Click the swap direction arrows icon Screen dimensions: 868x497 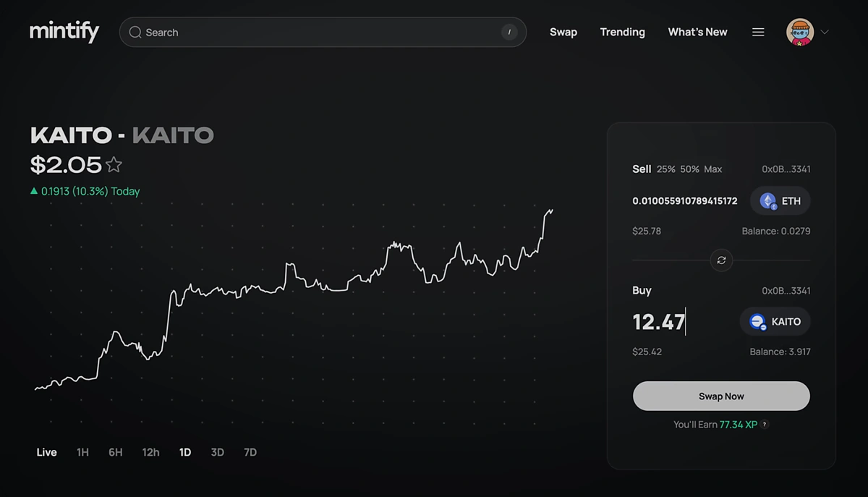pos(720,260)
